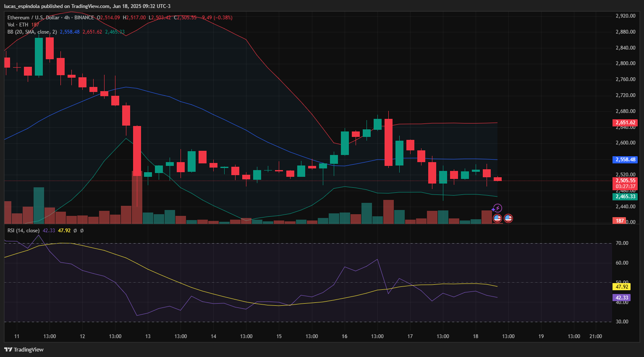This screenshot has width=644, height=357.
Task: Click the RSI 70.00 scale label
Action: [622, 243]
